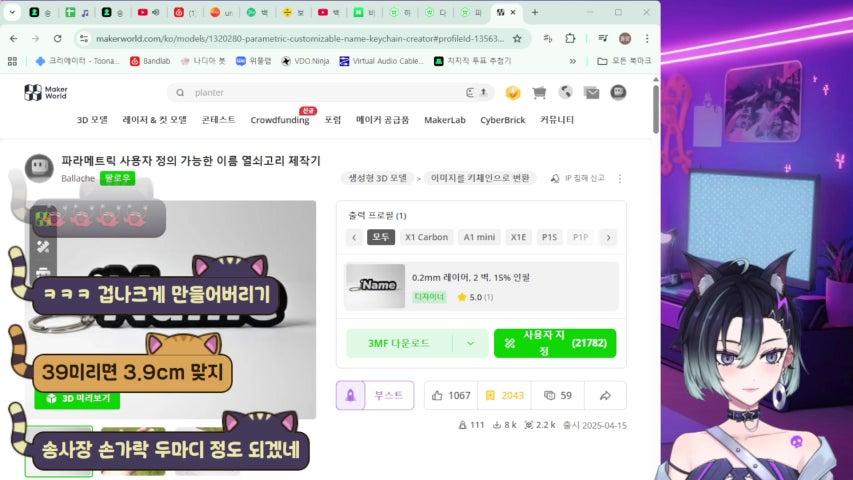
Task: Save the model to collection with 2043
Action: click(504, 396)
